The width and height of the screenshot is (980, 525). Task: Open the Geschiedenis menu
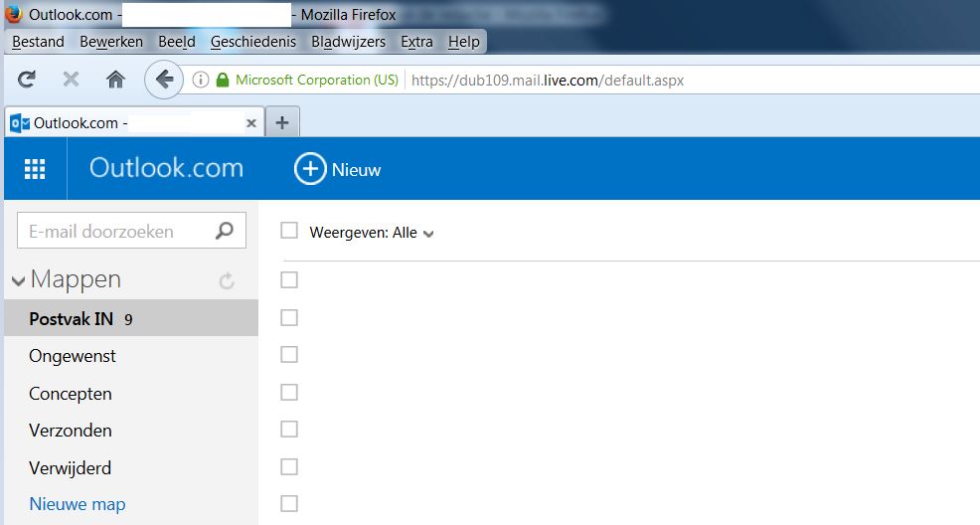[252, 42]
